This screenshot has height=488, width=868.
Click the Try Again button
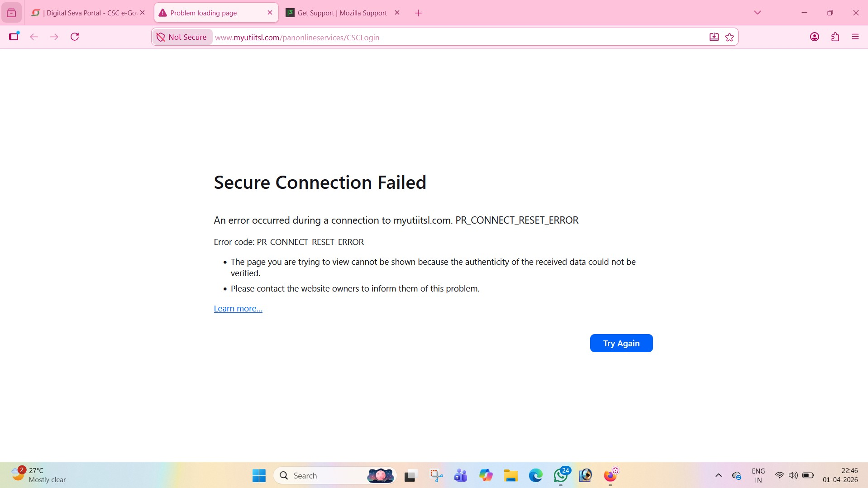pos(621,343)
